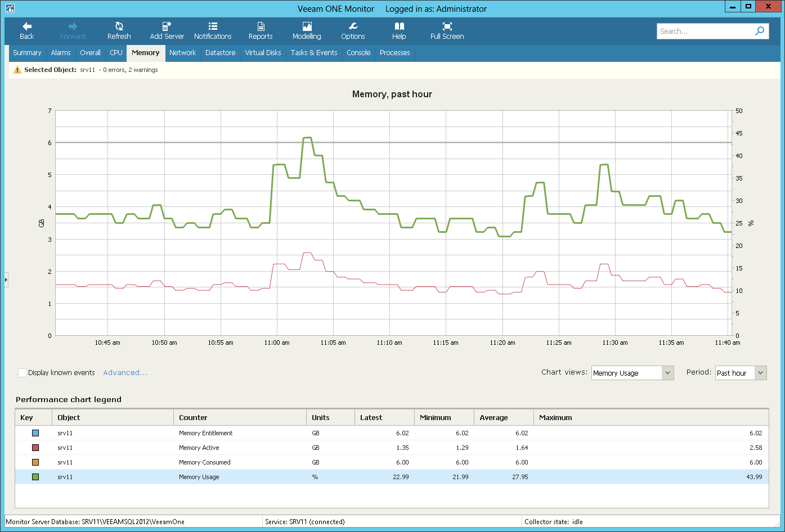
Task: Click the Service: SRV11 (connected) status
Action: pyautogui.click(x=305, y=522)
